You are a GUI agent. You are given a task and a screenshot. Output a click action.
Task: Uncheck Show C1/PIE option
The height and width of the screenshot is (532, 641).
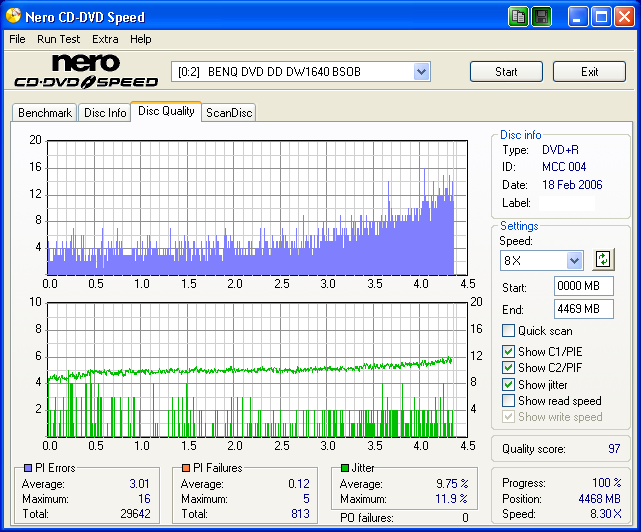point(509,352)
